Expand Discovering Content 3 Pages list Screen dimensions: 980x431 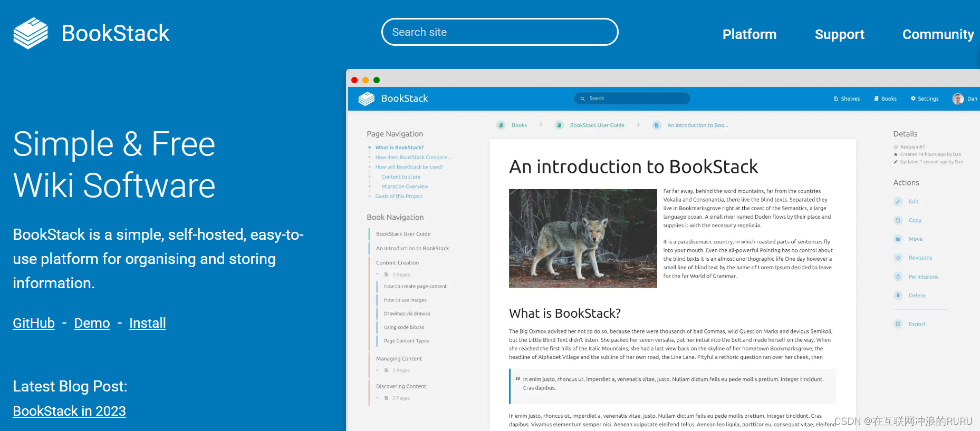point(393,398)
